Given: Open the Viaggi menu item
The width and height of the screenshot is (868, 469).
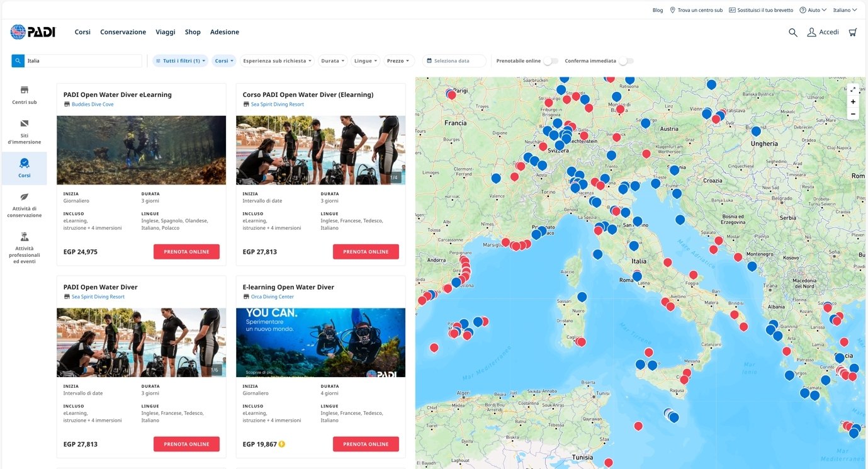Looking at the screenshot, I should 166,32.
